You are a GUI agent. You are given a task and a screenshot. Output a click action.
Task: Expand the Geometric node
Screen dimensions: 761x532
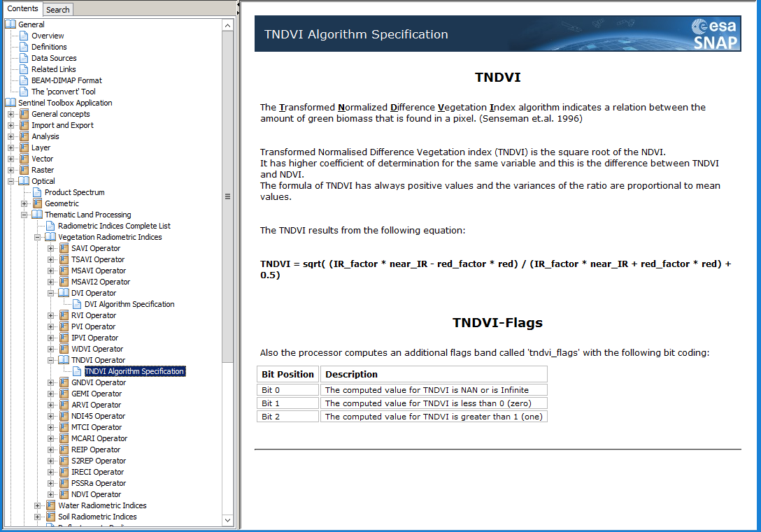point(24,203)
